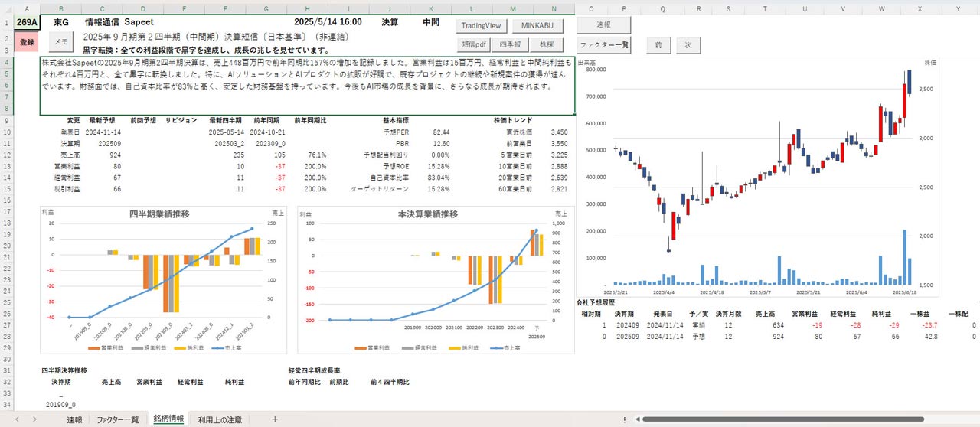Switch to the ファクター一覧 sheet tab
This screenshot has height=427, width=980.
[117, 419]
